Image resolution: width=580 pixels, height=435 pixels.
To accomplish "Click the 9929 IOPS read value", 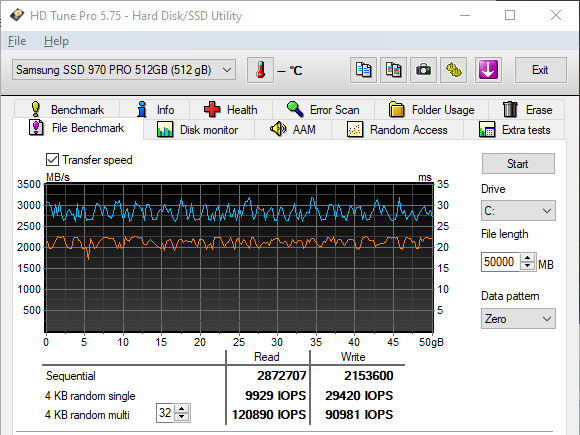I will 276,395.
